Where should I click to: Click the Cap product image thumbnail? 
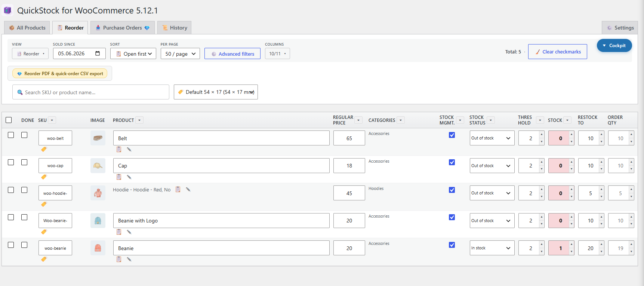click(98, 166)
